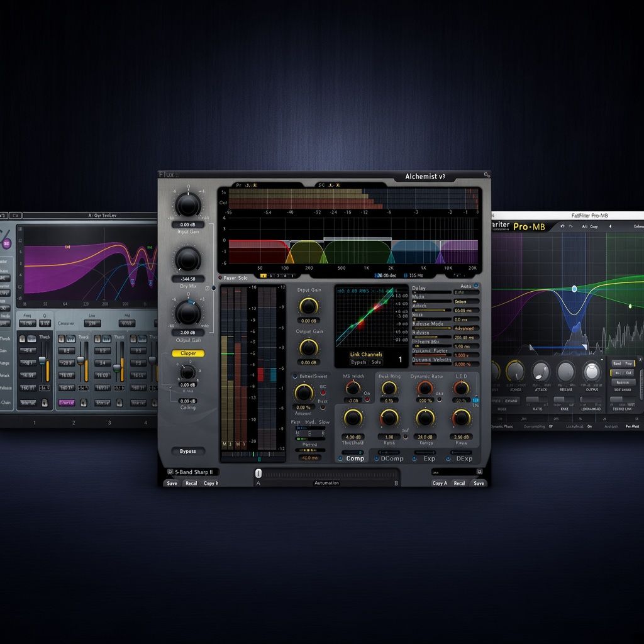This screenshot has height=644, width=644.
Task: Toggle the Inf button next to Ratio
Action: tap(405, 437)
